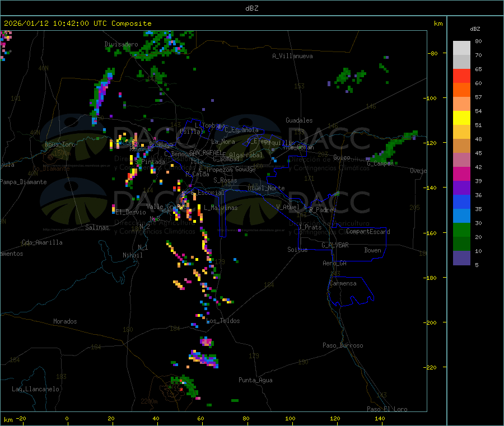Click the 'Aero_GA' airport label
This screenshot has width=504, height=426.
[x=334, y=263]
